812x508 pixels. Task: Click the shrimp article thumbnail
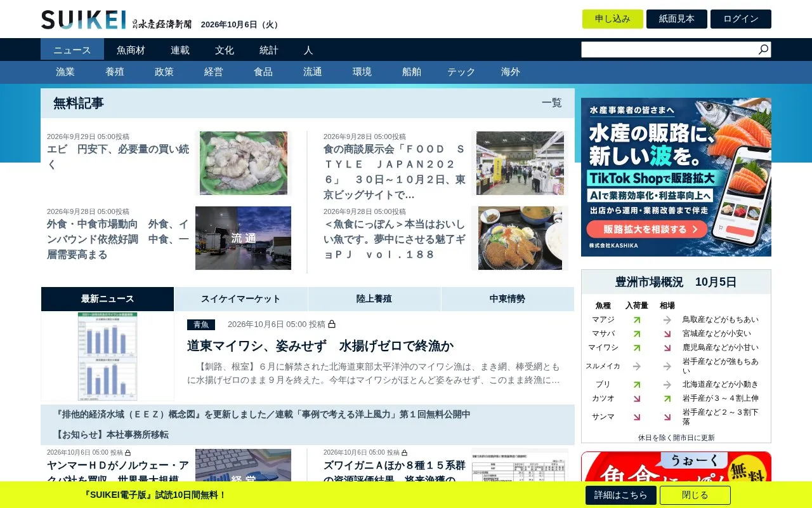click(x=244, y=163)
